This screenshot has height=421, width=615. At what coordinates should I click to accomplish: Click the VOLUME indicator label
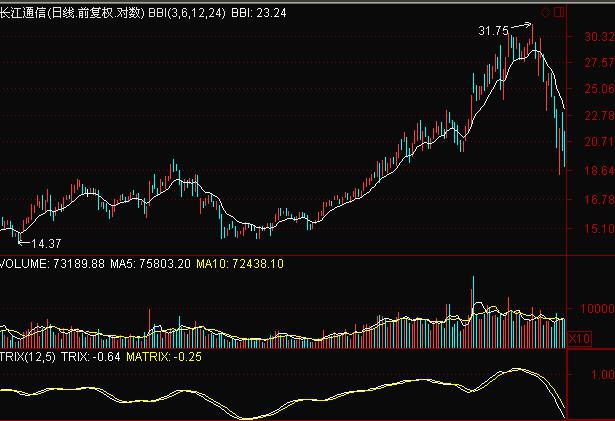point(23,264)
